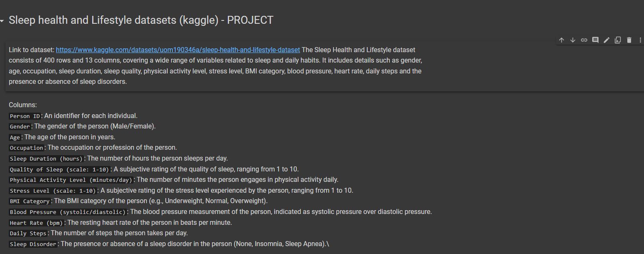Collapse the Sleep health section heading

pyautogui.click(x=3, y=20)
